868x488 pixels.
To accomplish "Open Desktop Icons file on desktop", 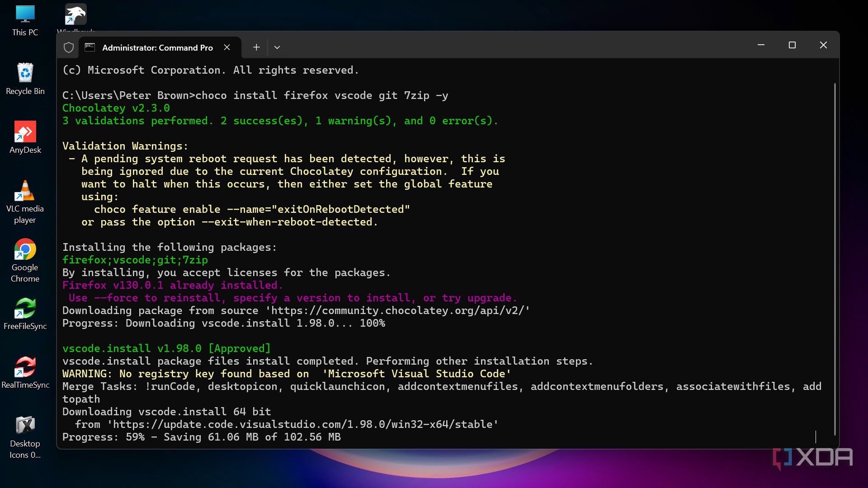I will [x=25, y=437].
